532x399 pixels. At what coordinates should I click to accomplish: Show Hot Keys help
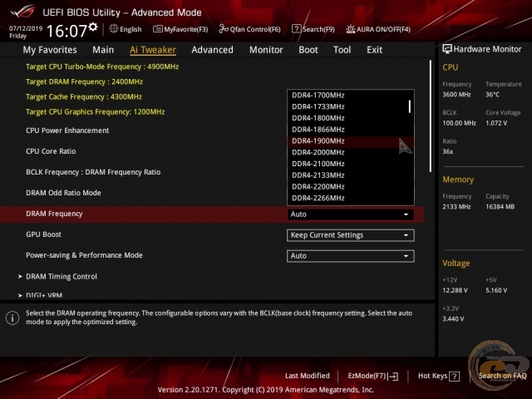(x=439, y=376)
